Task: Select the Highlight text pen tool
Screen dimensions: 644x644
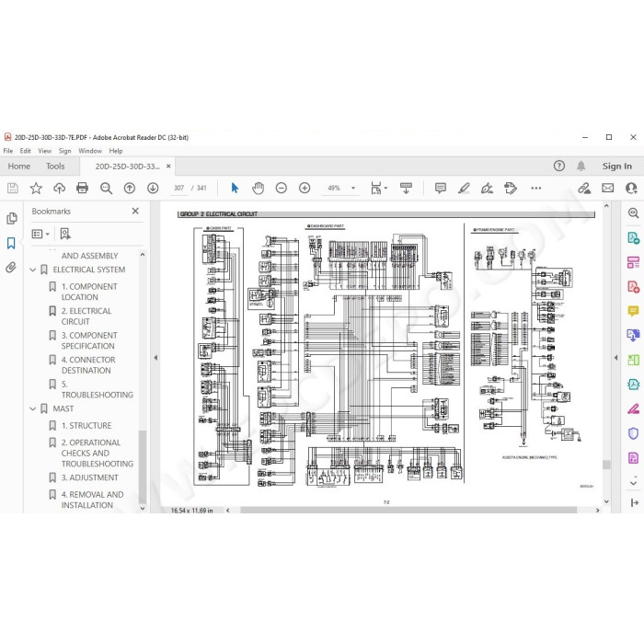Action: coord(464,188)
